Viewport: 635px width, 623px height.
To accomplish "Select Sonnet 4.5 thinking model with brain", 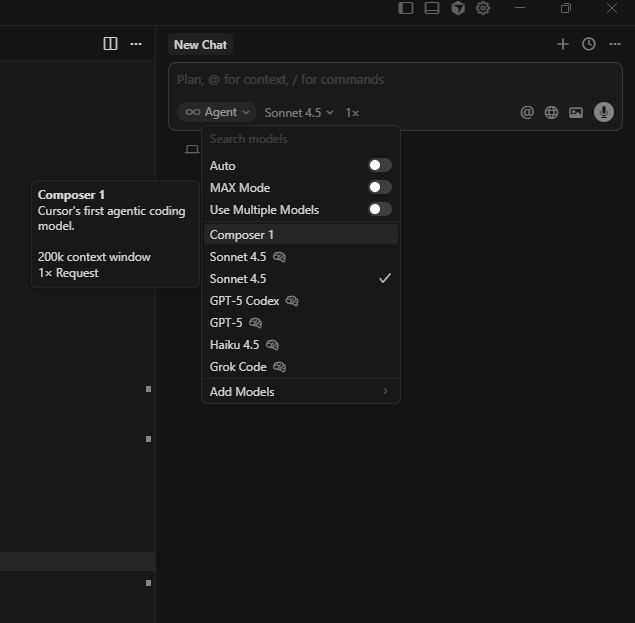I will click(301, 257).
